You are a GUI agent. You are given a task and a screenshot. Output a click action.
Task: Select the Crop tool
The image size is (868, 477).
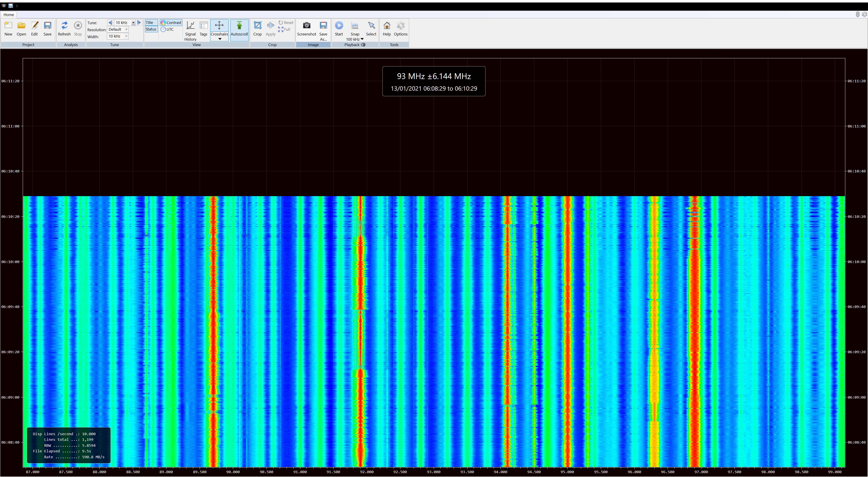257,26
